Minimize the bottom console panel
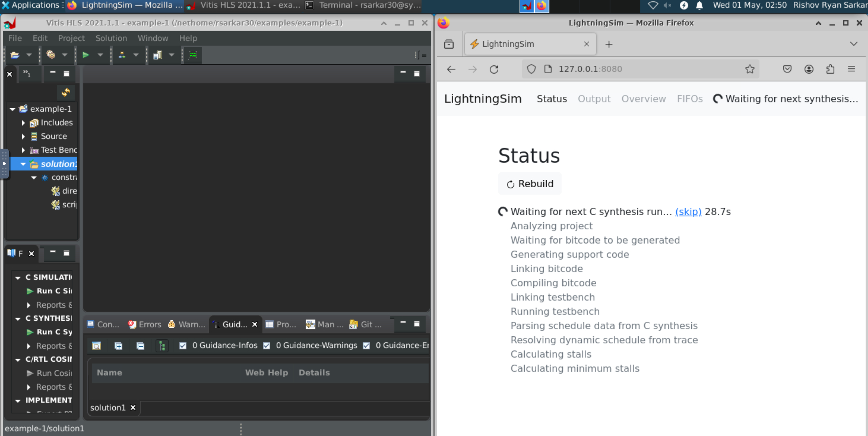 tap(403, 323)
